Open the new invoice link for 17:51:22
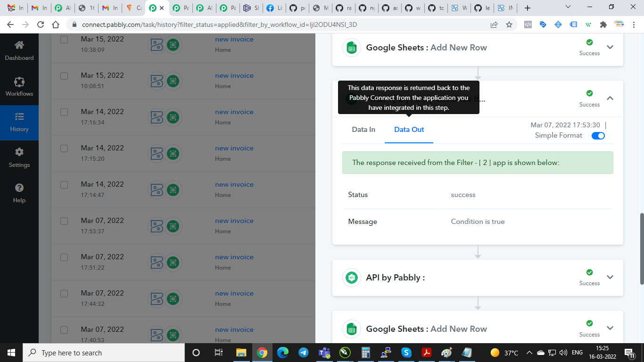 [x=234, y=257]
